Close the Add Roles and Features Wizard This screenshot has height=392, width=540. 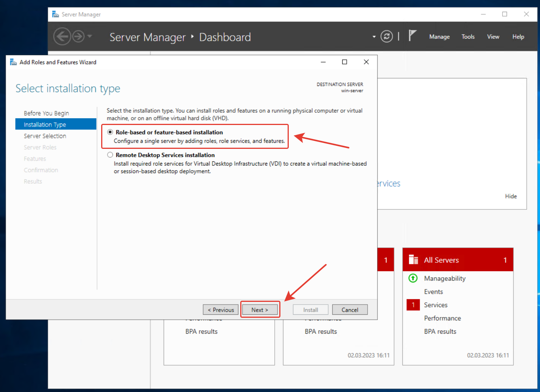click(x=366, y=62)
